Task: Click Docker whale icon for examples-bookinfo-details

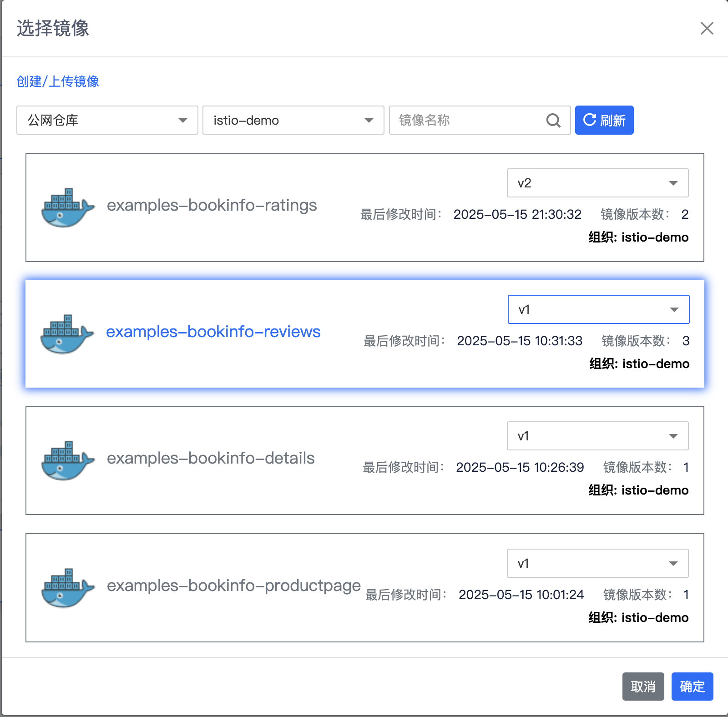Action: tap(67, 460)
